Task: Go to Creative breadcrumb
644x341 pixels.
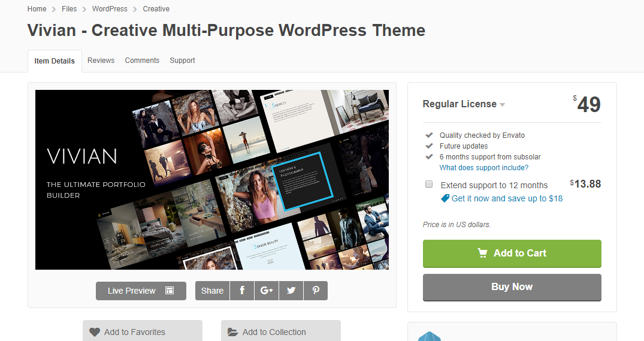Action: click(156, 8)
